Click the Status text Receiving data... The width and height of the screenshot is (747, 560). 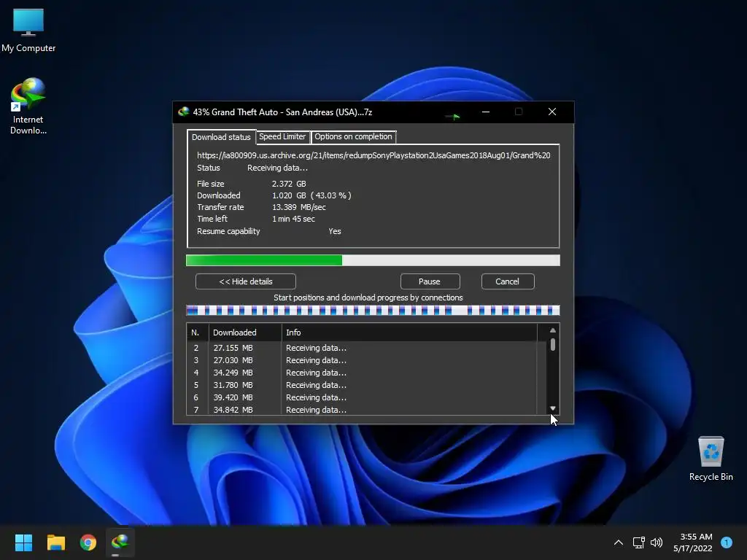(x=277, y=168)
